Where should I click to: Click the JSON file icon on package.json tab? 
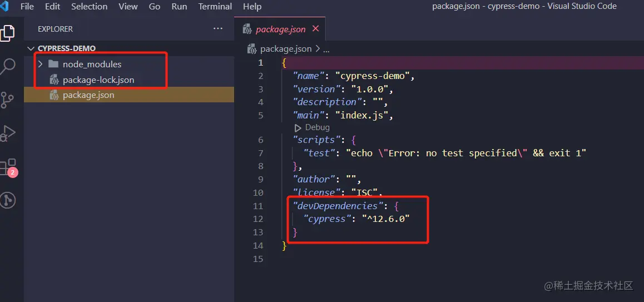[x=247, y=29]
